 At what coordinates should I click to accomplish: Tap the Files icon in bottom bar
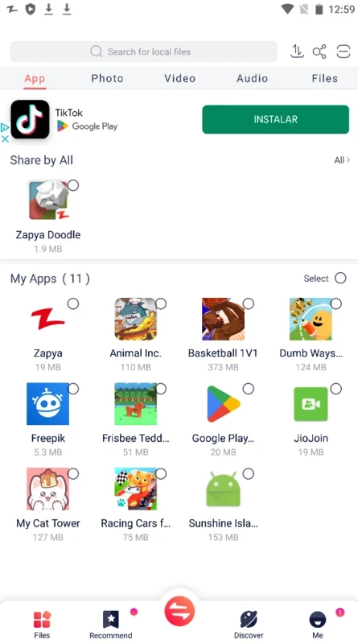[x=42, y=619]
